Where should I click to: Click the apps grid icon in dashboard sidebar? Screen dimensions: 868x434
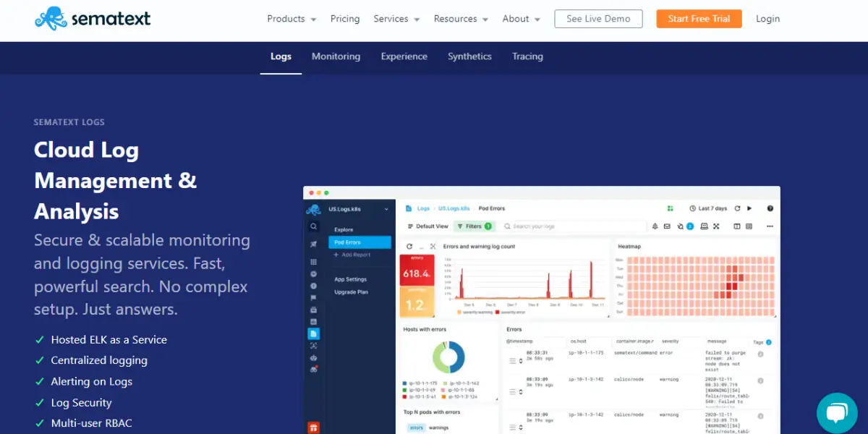314,262
